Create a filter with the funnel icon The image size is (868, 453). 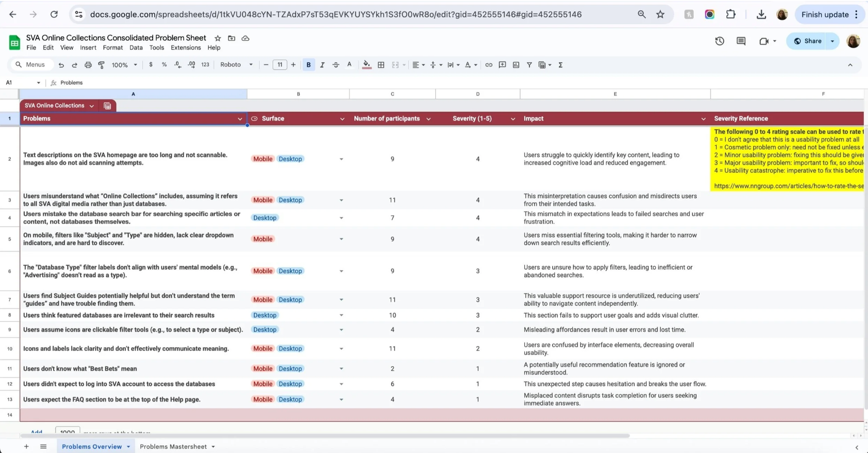point(529,65)
